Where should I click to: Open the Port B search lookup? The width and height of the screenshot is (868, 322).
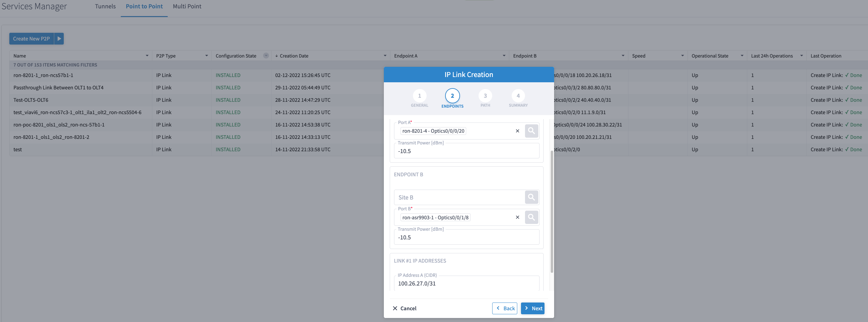pyautogui.click(x=532, y=217)
